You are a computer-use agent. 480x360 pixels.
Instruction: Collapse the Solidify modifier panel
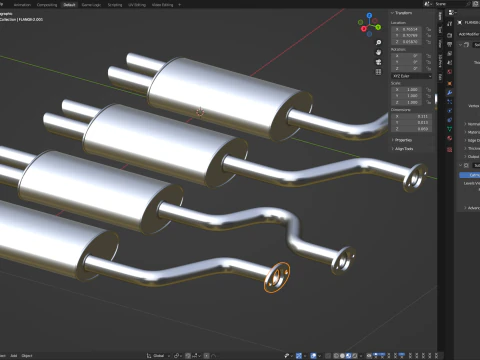(461, 45)
